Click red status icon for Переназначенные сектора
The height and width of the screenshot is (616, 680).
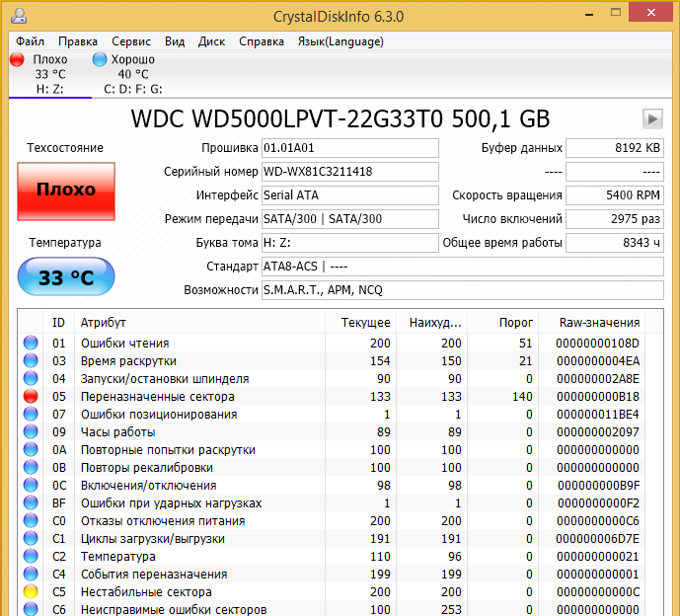pos(31,396)
